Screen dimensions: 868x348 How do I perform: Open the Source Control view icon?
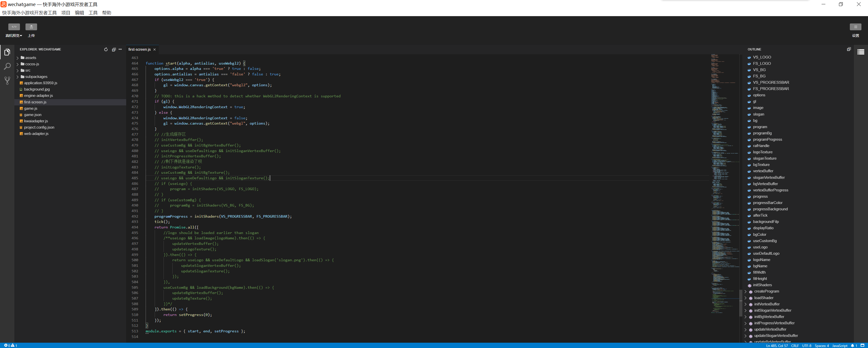[7, 80]
